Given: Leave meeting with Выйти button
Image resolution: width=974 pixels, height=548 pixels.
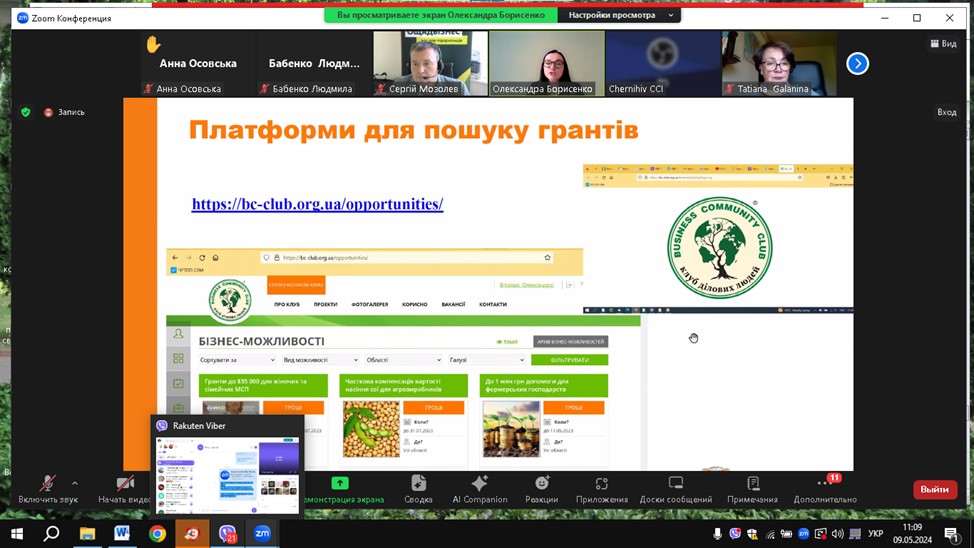Looking at the screenshot, I should [935, 490].
